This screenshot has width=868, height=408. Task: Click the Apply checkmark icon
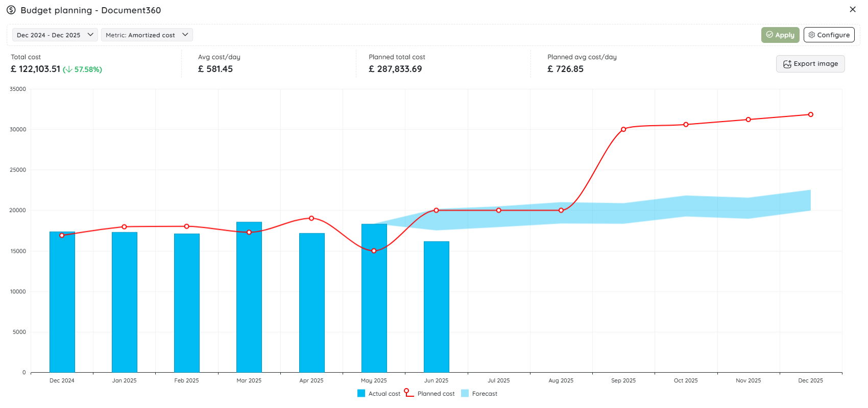pos(769,35)
